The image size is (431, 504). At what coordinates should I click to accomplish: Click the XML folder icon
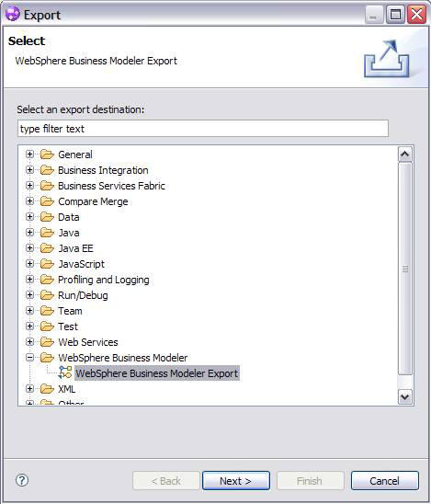pos(47,389)
